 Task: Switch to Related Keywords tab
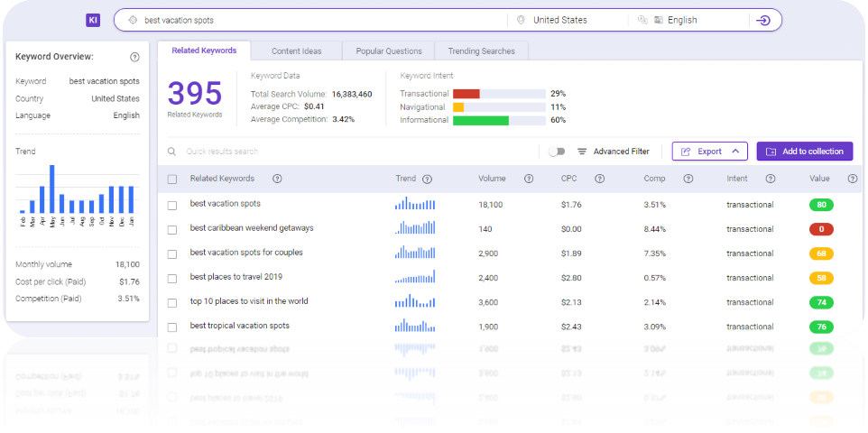click(x=204, y=51)
